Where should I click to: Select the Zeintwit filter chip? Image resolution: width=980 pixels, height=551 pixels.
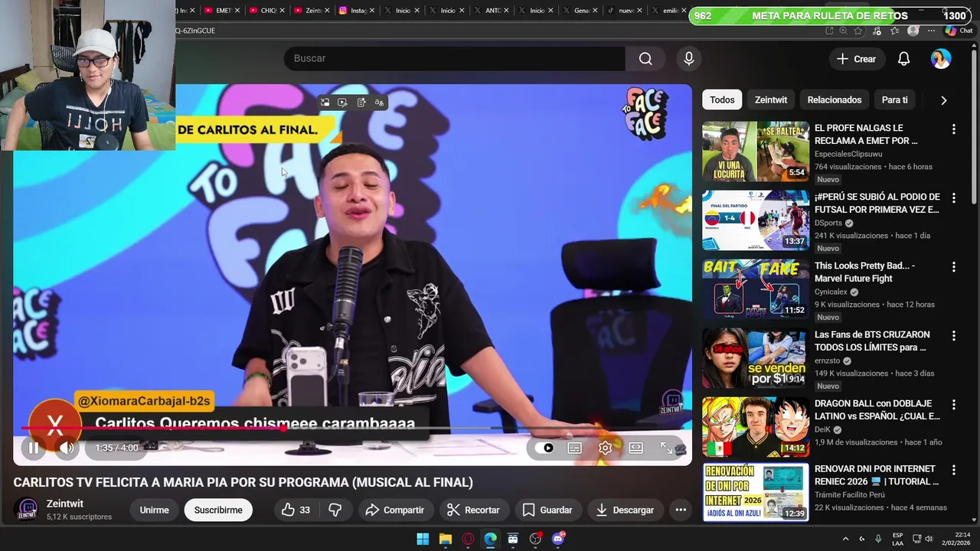click(771, 99)
